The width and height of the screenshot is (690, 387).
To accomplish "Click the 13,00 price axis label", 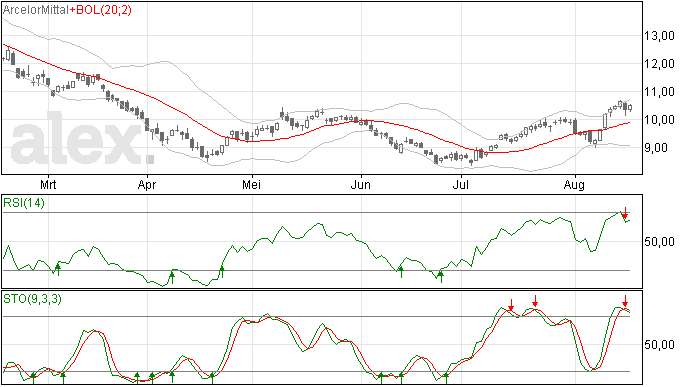I will tap(659, 36).
